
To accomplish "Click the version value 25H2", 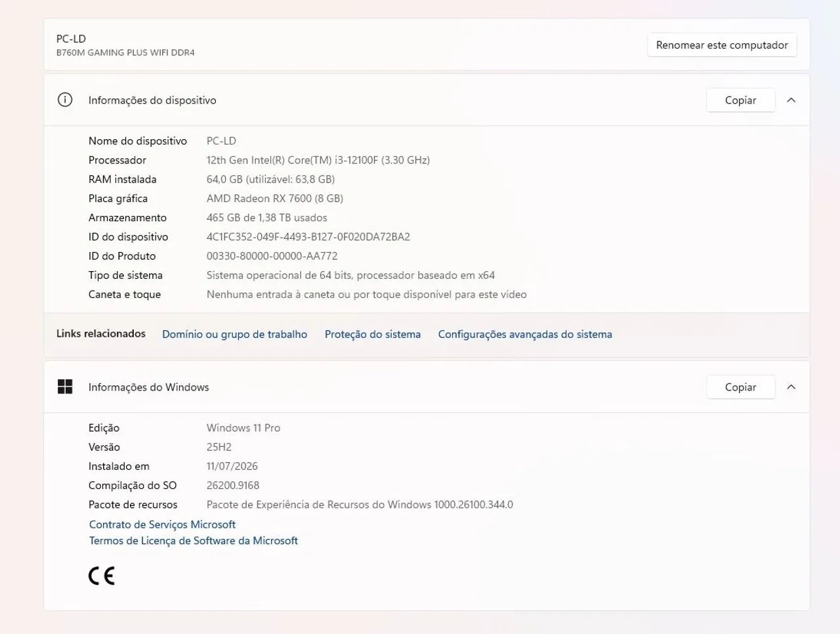I will coord(219,447).
